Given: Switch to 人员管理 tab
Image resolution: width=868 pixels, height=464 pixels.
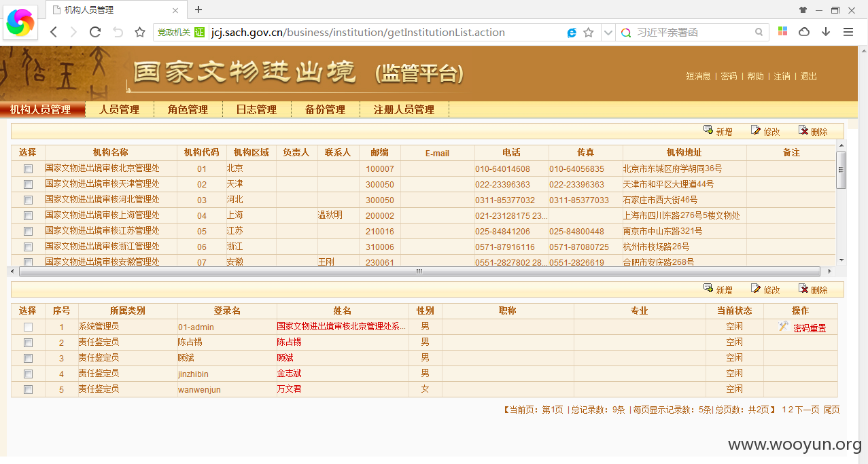Looking at the screenshot, I should coord(119,109).
